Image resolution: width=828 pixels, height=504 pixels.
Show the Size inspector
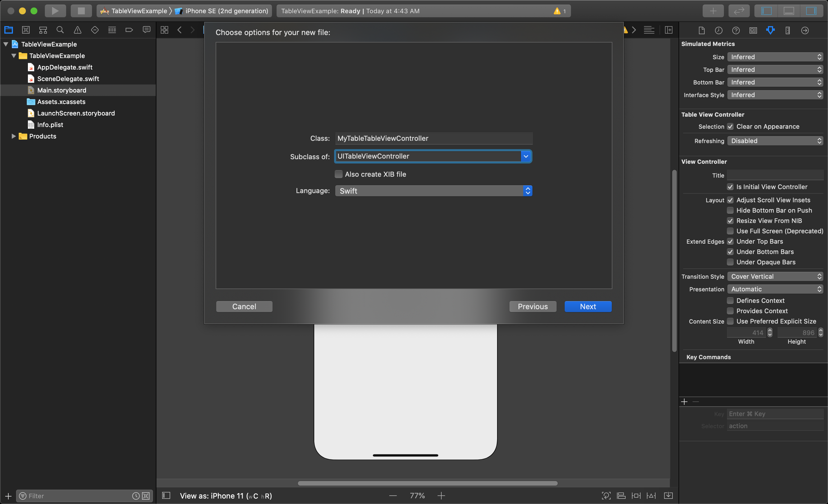788,30
